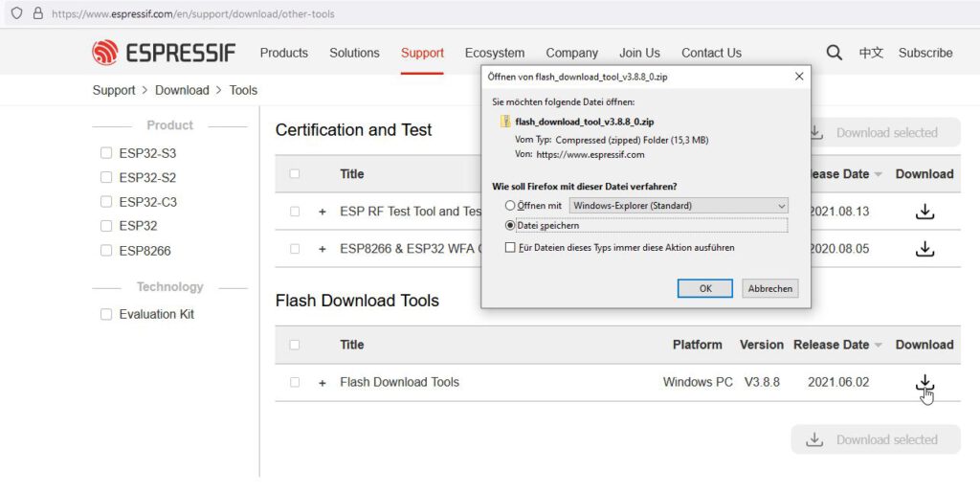Sort Flash Download Tools by Release Date arrow
Image resolution: width=980 pixels, height=493 pixels.
[x=878, y=345]
